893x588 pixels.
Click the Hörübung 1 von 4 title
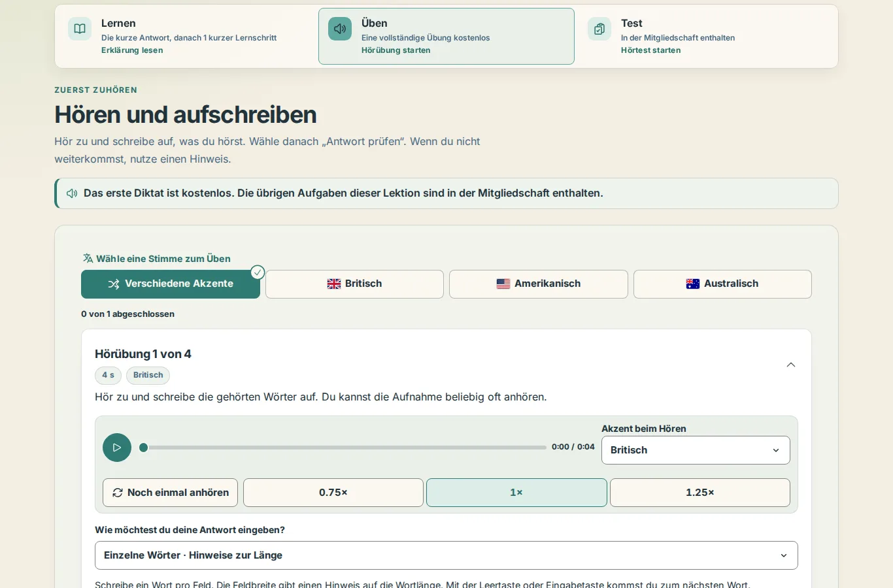pos(143,354)
